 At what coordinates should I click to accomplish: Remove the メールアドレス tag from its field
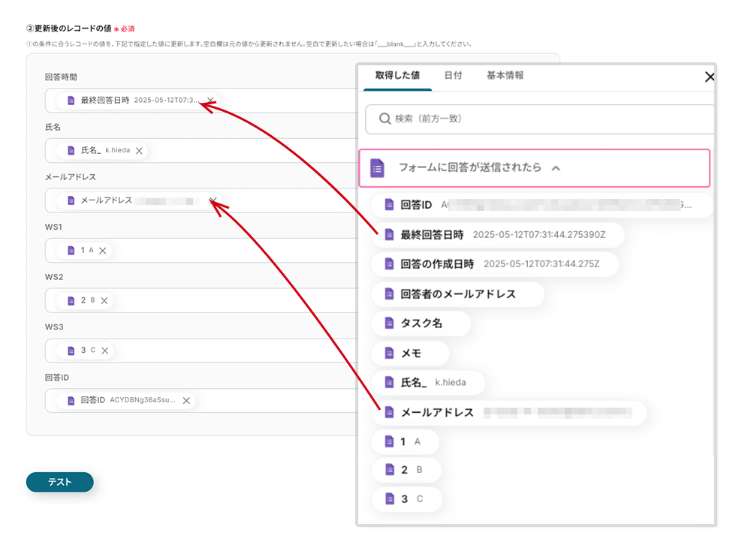tap(213, 200)
